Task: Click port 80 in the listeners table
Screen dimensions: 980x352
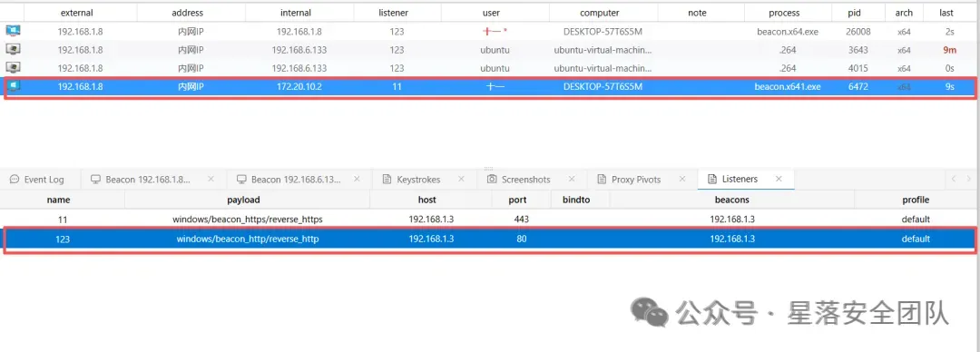Action: 521,239
